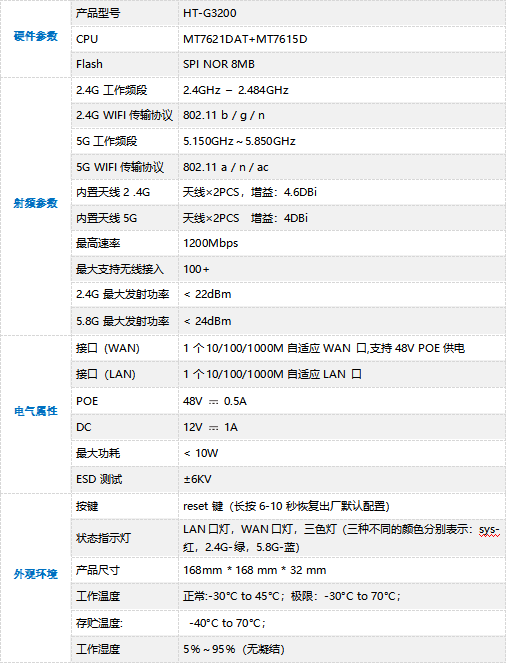The image size is (507, 664).
Task: Select the MT7621DAT+MT7615D value
Action: [x=245, y=39]
